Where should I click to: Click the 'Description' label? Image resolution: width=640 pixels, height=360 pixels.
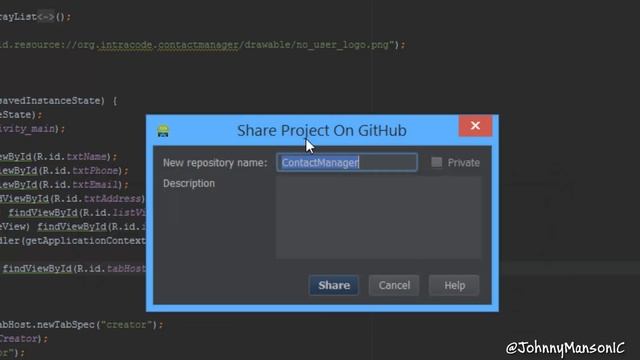coord(189,183)
